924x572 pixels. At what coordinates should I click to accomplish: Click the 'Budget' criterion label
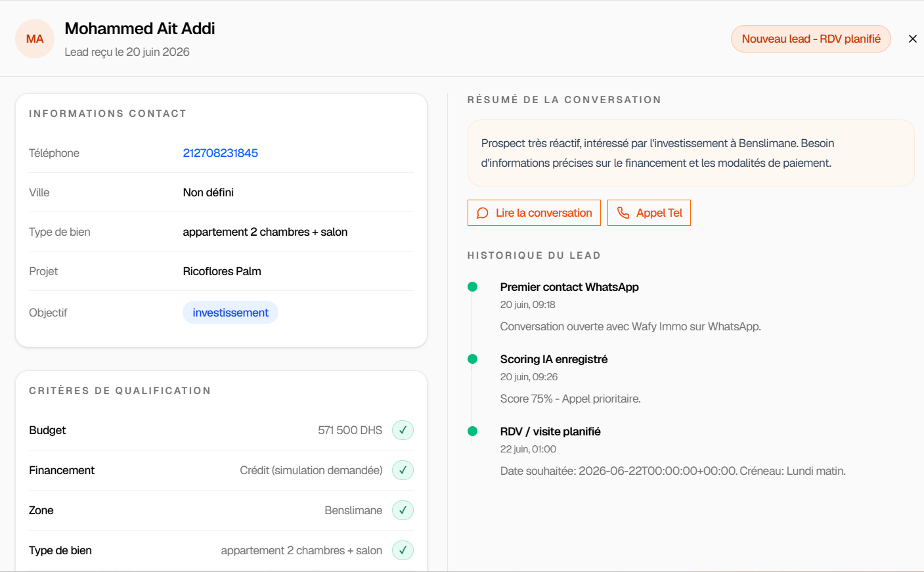47,430
